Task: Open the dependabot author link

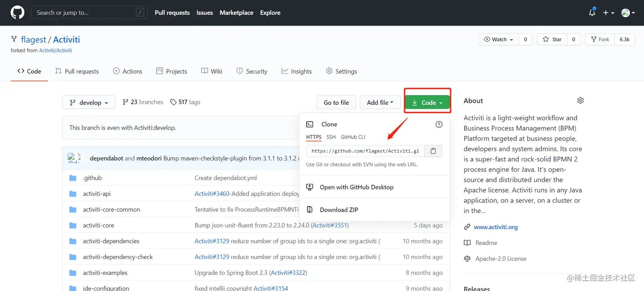Action: [x=106, y=158]
